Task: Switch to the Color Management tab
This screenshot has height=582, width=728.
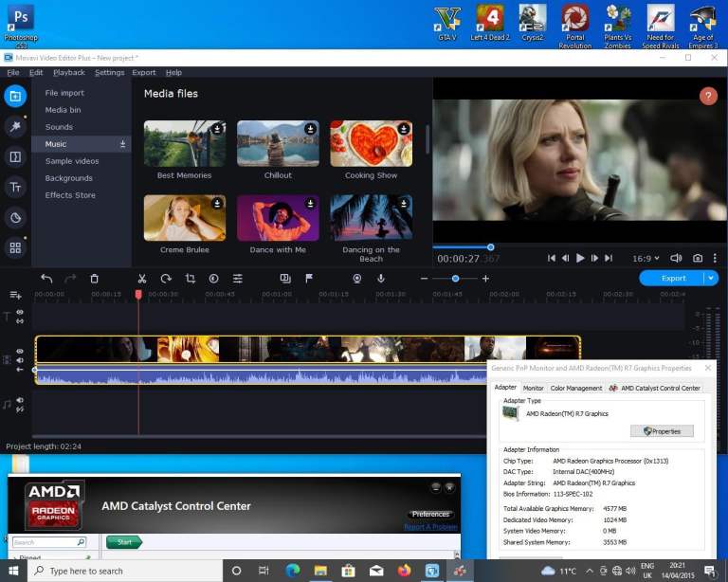Action: point(576,388)
